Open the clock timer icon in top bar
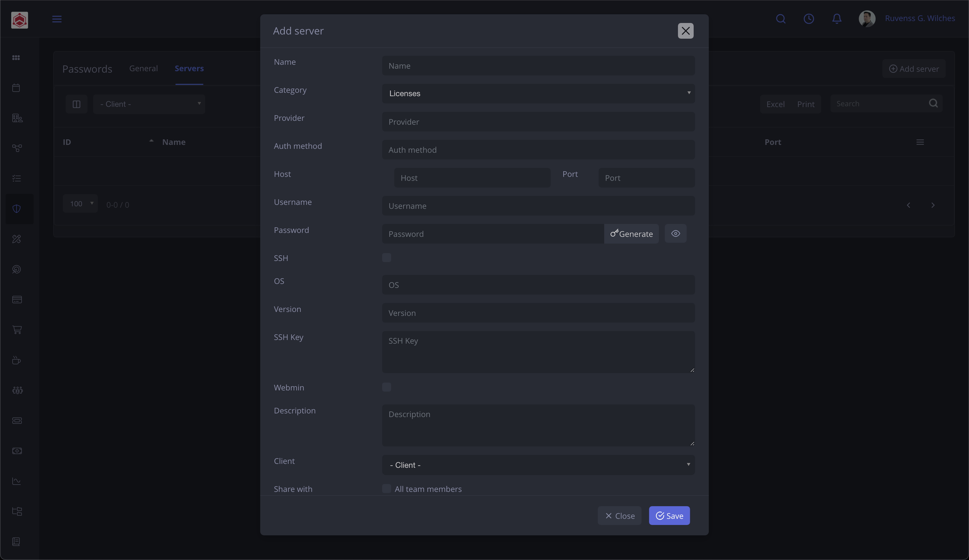 pyautogui.click(x=809, y=18)
